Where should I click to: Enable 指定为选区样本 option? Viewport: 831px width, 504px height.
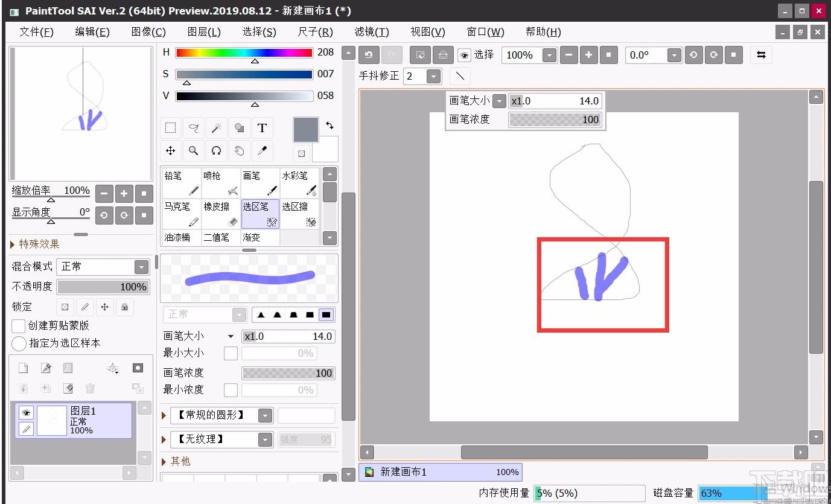(x=19, y=343)
